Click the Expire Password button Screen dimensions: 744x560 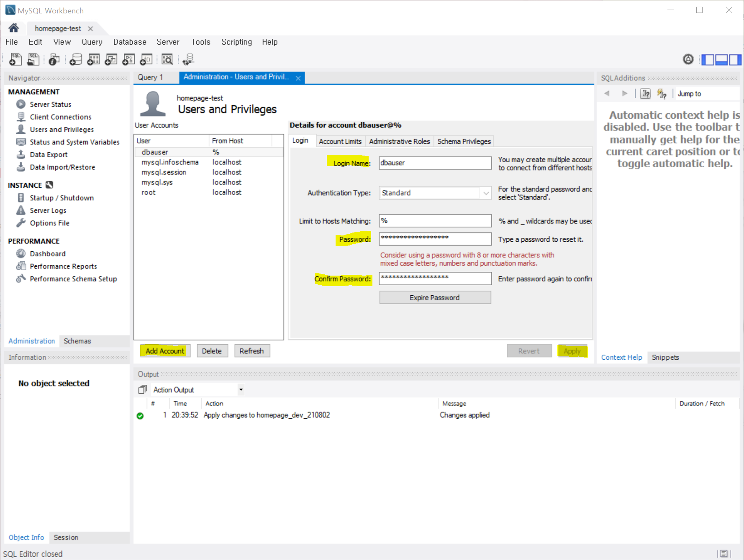click(x=435, y=297)
